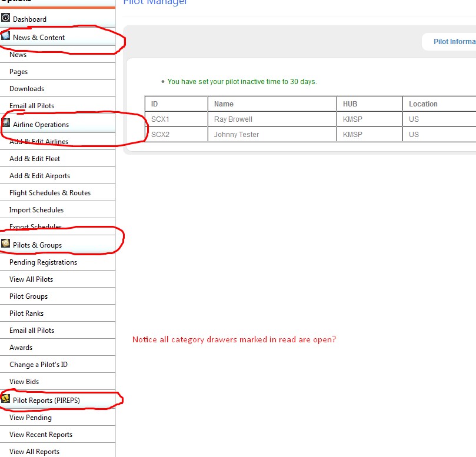Open the News menu item
Viewport: 476px width, 457px height.
tap(58, 55)
